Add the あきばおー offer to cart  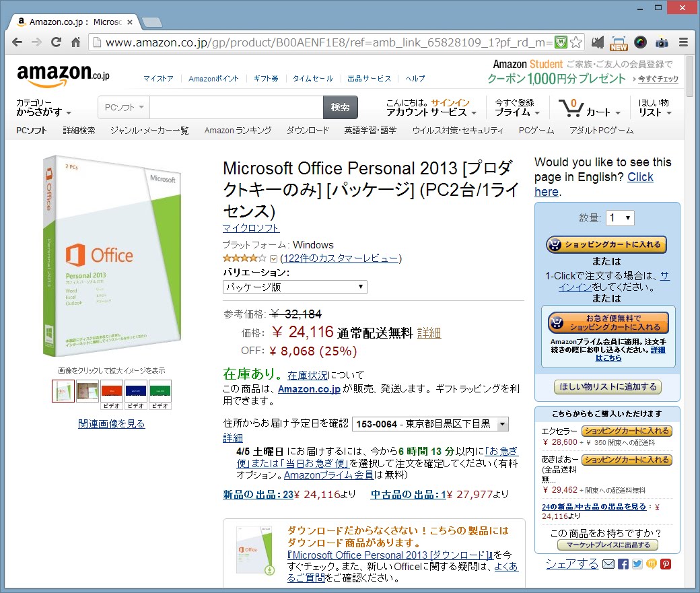coord(627,460)
